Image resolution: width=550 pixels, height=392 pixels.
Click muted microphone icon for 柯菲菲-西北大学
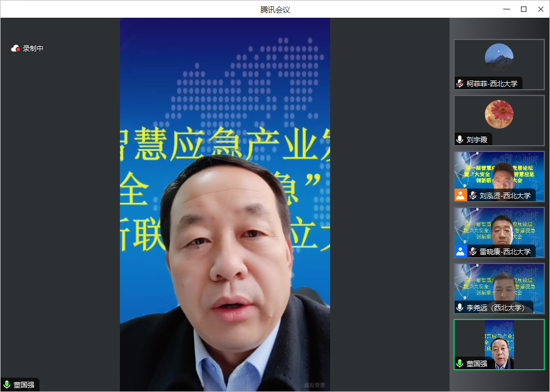(x=460, y=83)
